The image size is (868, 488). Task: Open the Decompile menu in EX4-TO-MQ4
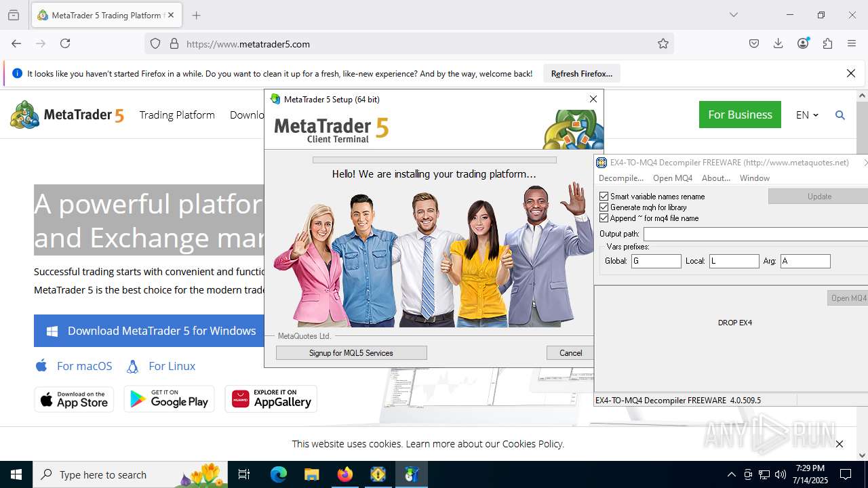click(x=621, y=178)
